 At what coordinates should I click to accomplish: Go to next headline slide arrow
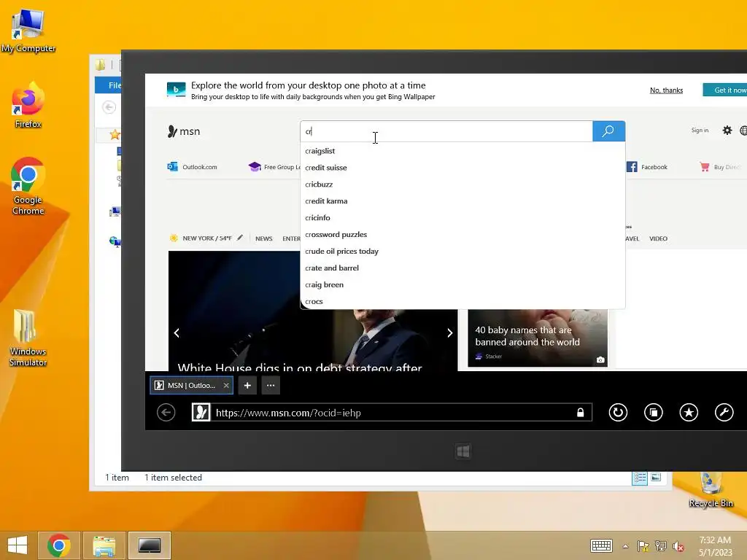[449, 332]
